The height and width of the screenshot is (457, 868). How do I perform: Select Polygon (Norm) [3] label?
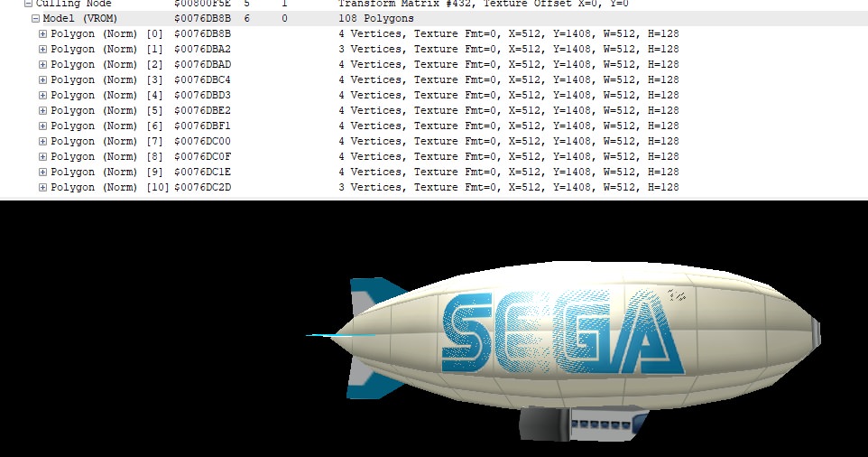pyautogui.click(x=106, y=79)
